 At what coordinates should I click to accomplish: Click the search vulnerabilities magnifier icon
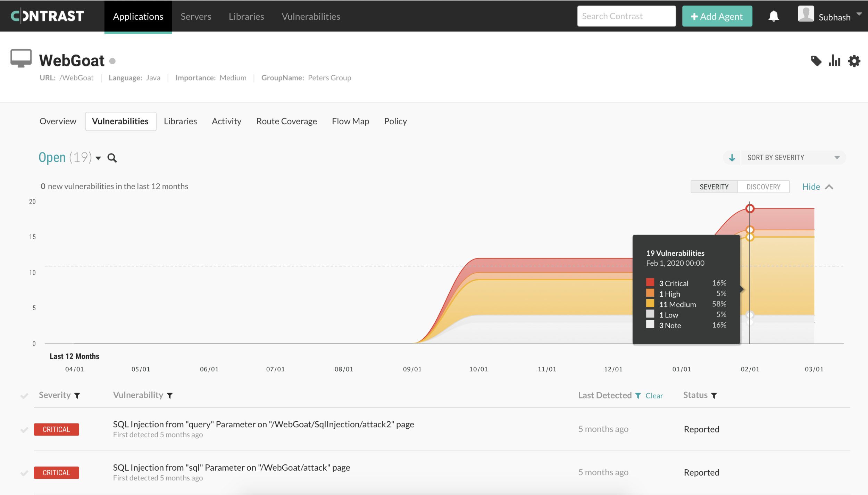tap(112, 158)
